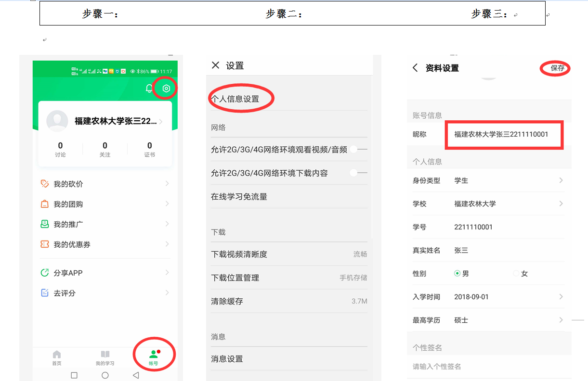The width and height of the screenshot is (588, 381).
Task: Tap the 证书 count 0
Action: point(150,146)
